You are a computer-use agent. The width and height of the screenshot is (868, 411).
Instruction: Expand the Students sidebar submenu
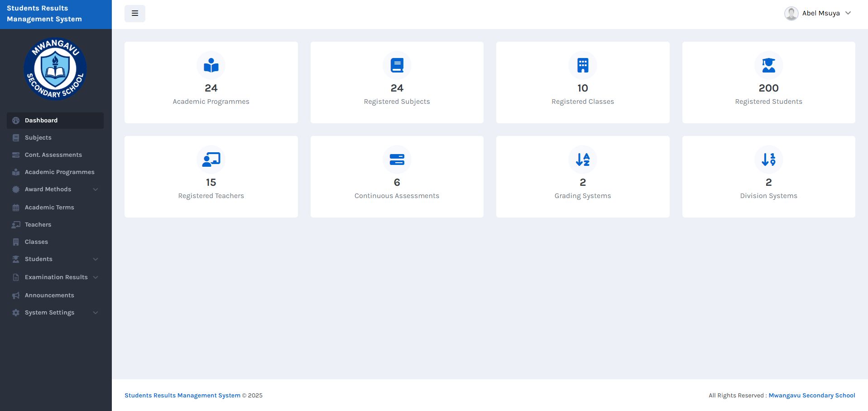click(55, 259)
